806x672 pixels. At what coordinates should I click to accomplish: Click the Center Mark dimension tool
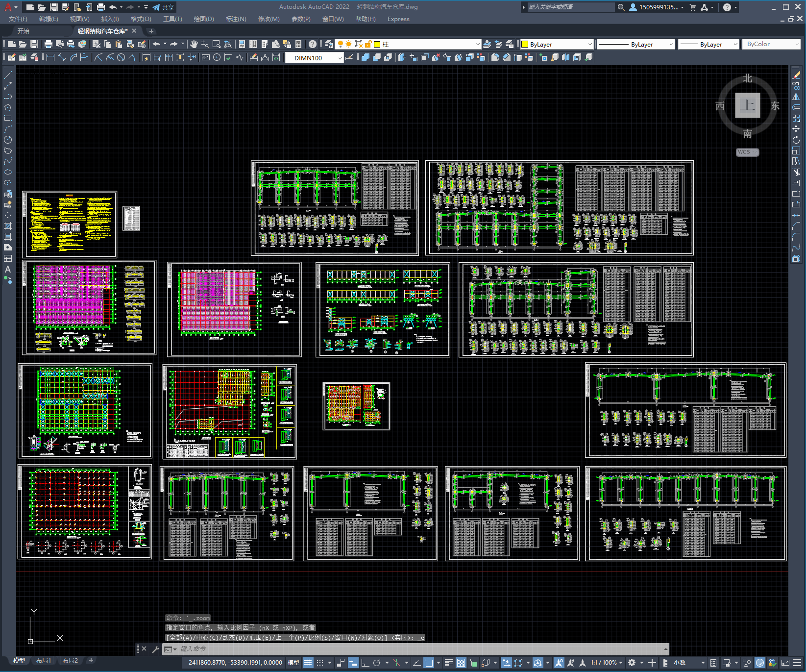click(x=217, y=58)
